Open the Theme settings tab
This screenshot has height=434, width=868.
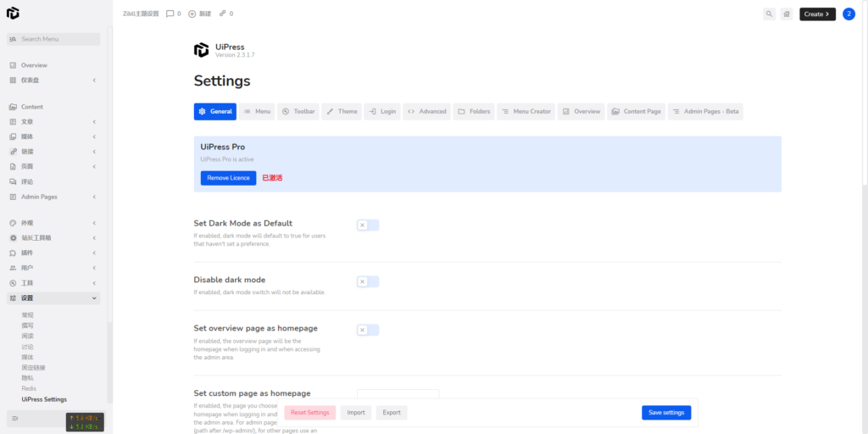click(342, 111)
